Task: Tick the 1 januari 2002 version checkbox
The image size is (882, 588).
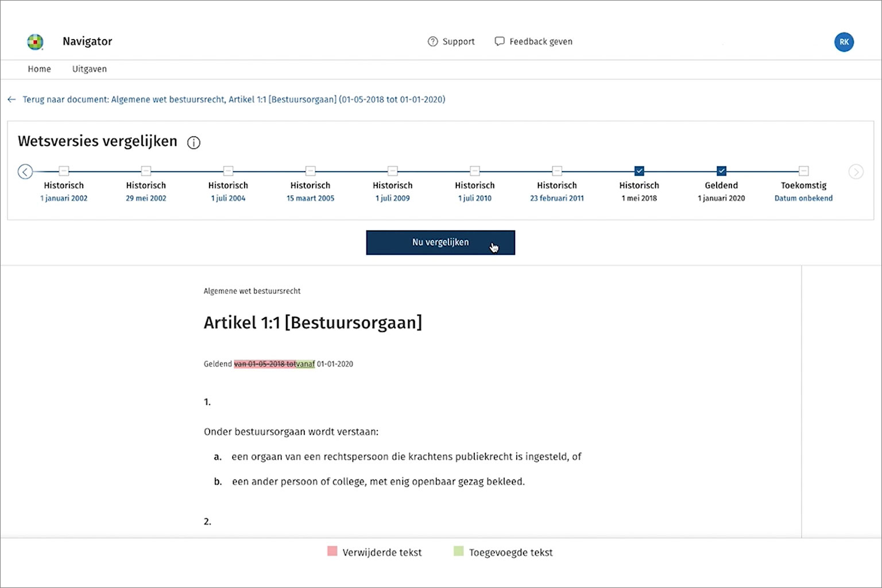Action: coord(64,171)
